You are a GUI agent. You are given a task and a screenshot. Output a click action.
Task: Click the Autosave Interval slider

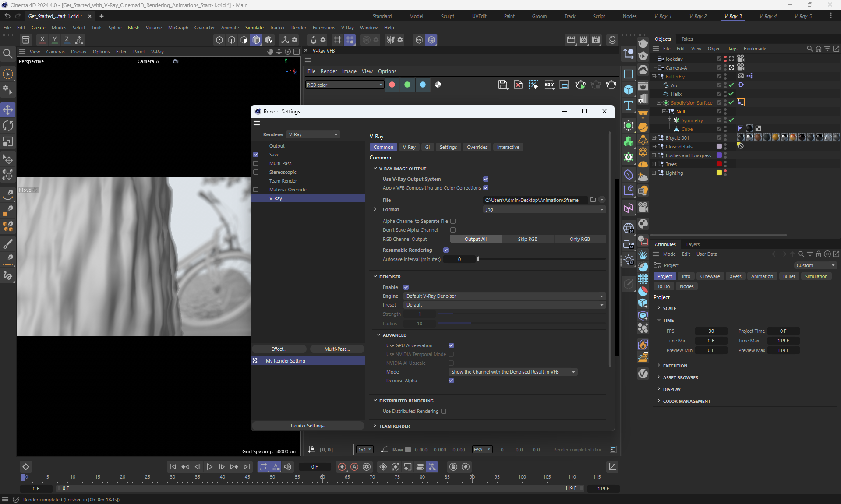tap(541, 259)
